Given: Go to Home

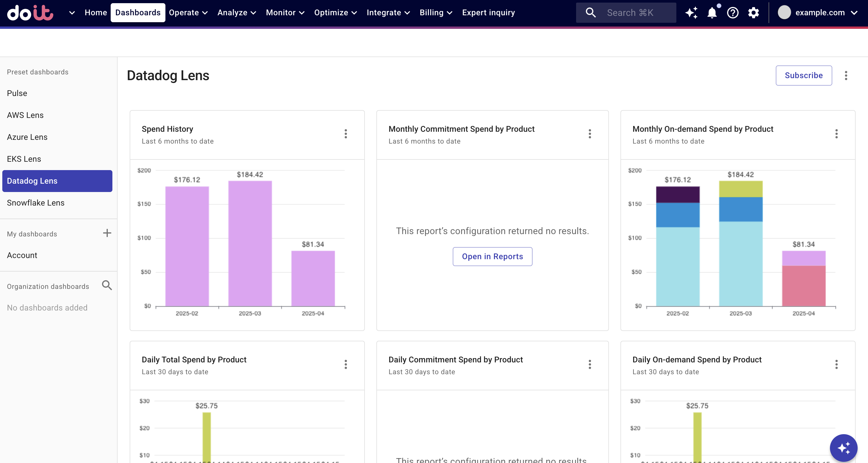Looking at the screenshot, I should [96, 13].
